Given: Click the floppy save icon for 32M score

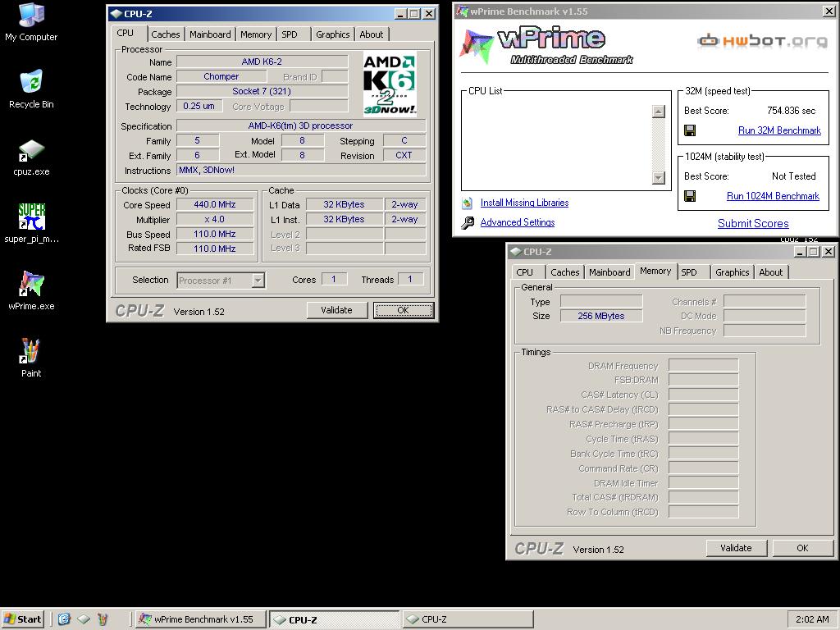Looking at the screenshot, I should (690, 130).
